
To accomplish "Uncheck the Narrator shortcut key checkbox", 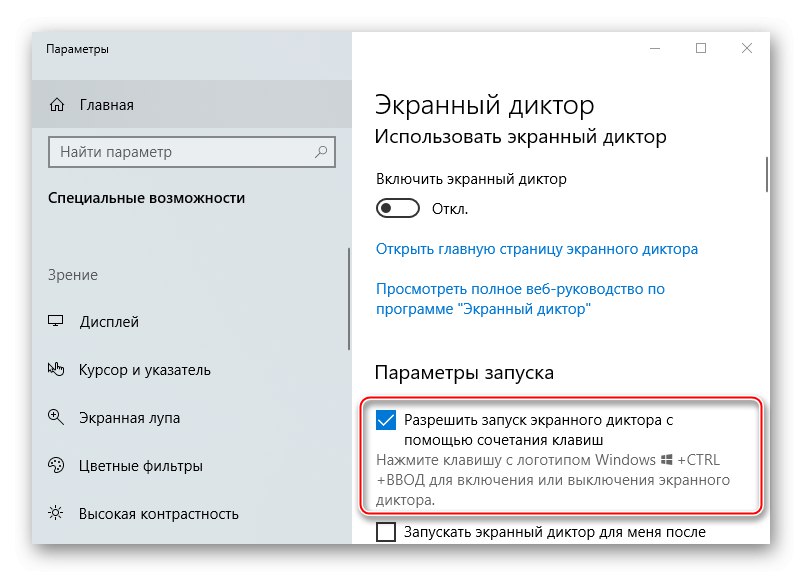I will (x=386, y=421).
